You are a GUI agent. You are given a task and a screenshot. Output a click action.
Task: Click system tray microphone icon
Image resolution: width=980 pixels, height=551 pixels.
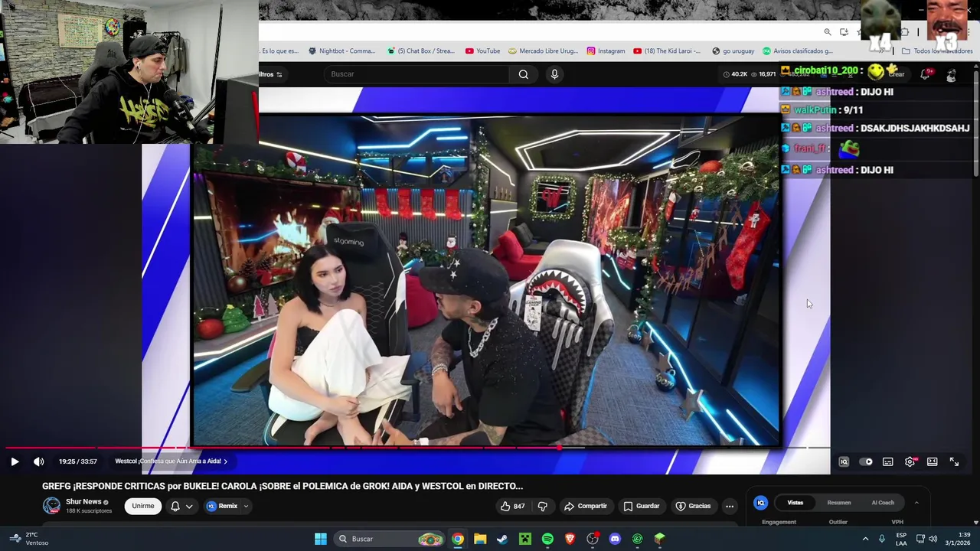click(x=882, y=539)
